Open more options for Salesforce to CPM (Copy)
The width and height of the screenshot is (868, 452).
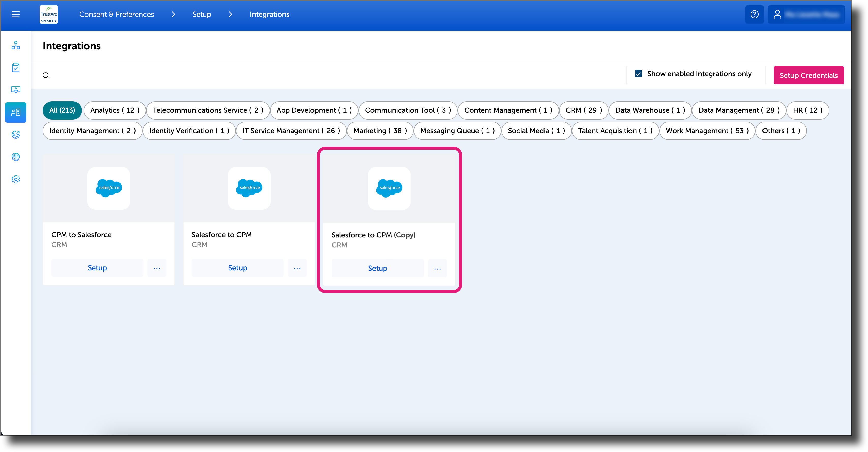[x=437, y=269]
